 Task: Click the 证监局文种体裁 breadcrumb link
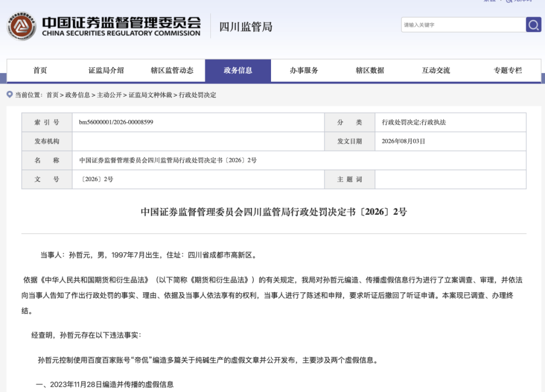tap(150, 95)
